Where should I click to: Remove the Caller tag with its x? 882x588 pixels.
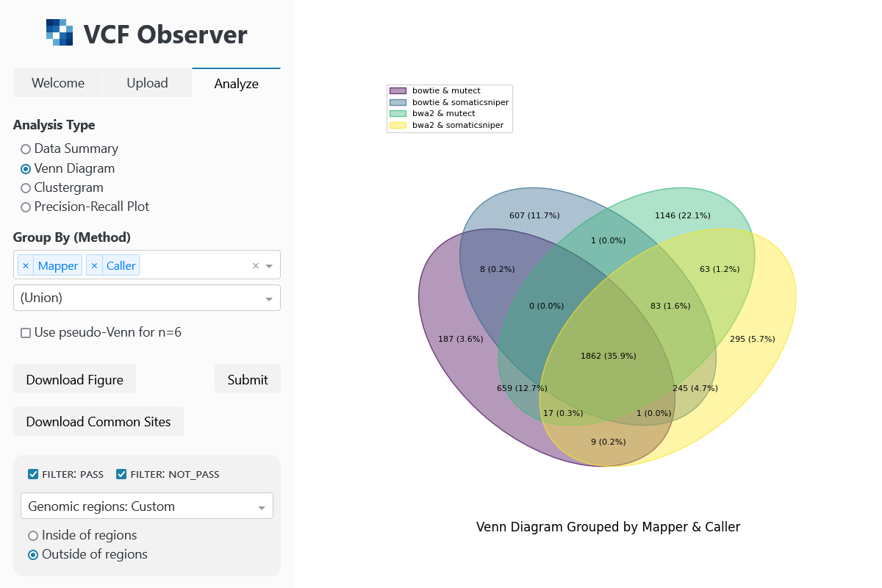point(94,265)
